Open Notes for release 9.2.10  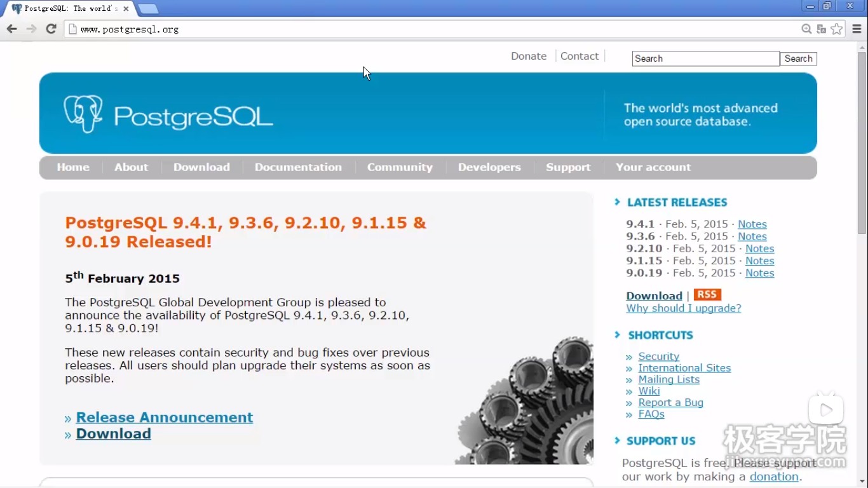point(760,248)
